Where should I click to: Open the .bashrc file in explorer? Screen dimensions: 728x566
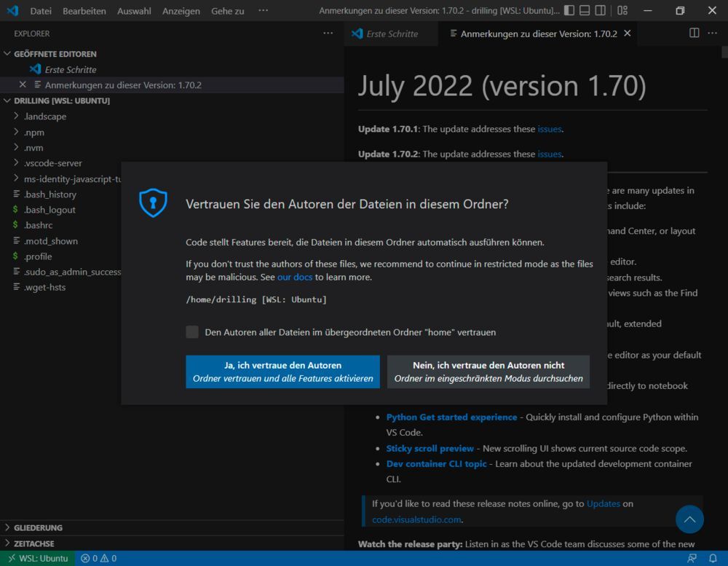click(38, 225)
